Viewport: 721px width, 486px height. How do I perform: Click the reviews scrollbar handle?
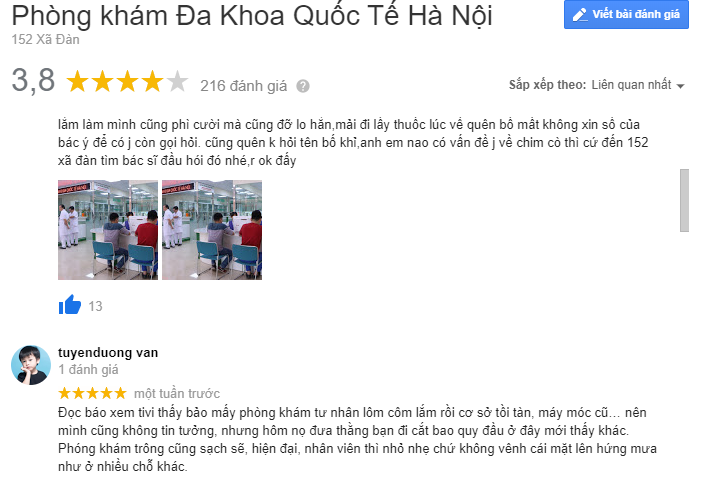[684, 200]
